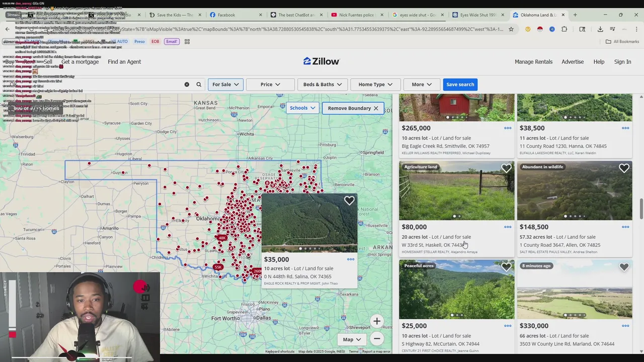Click the magnifying glass search icon
The image size is (644, 362).
pyautogui.click(x=199, y=84)
